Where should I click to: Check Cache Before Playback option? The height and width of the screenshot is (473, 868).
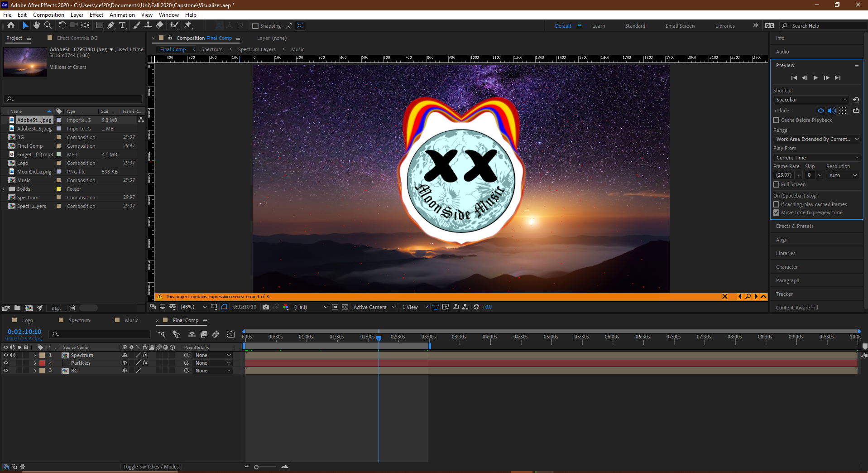[x=776, y=120]
